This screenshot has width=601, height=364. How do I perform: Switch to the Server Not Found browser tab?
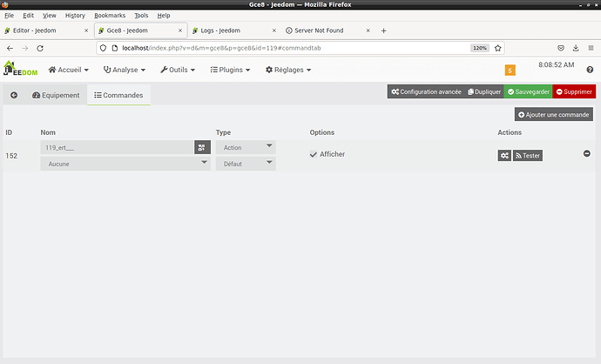(x=328, y=30)
